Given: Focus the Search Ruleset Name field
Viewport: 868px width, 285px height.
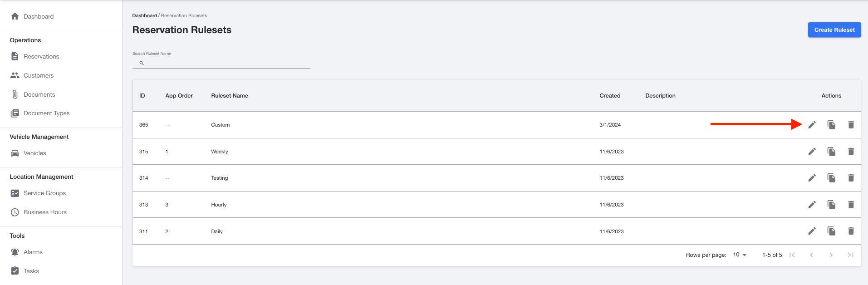Looking at the screenshot, I should coord(221,63).
